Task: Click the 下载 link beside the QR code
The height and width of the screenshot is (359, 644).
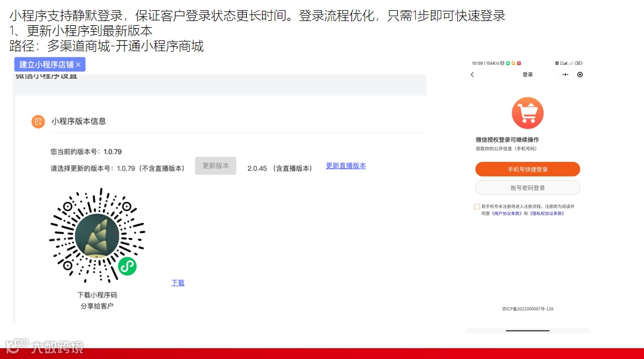Action: [x=178, y=283]
